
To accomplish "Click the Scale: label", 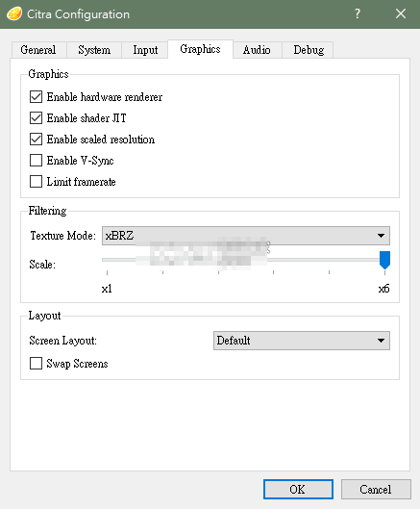I will click(42, 265).
